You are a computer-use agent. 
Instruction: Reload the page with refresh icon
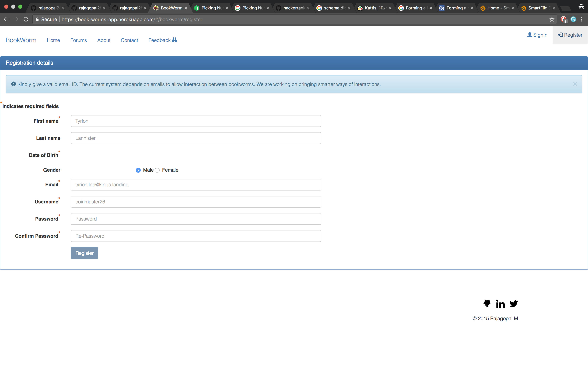pos(26,19)
